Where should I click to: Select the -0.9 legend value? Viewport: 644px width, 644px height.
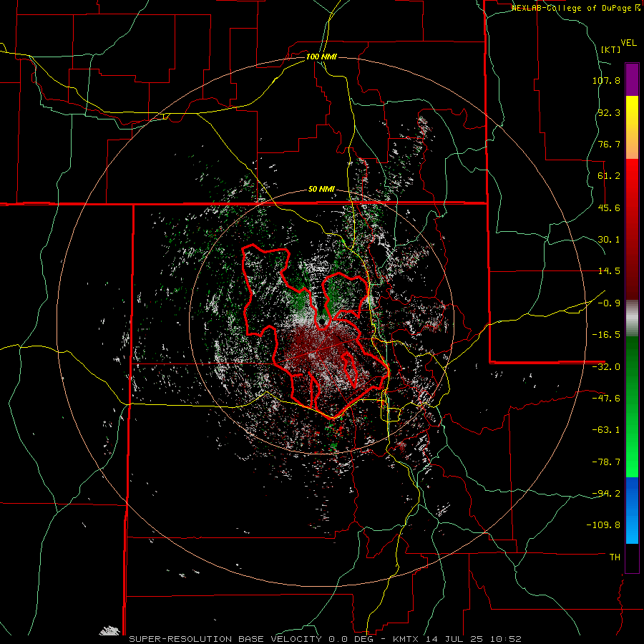point(609,303)
